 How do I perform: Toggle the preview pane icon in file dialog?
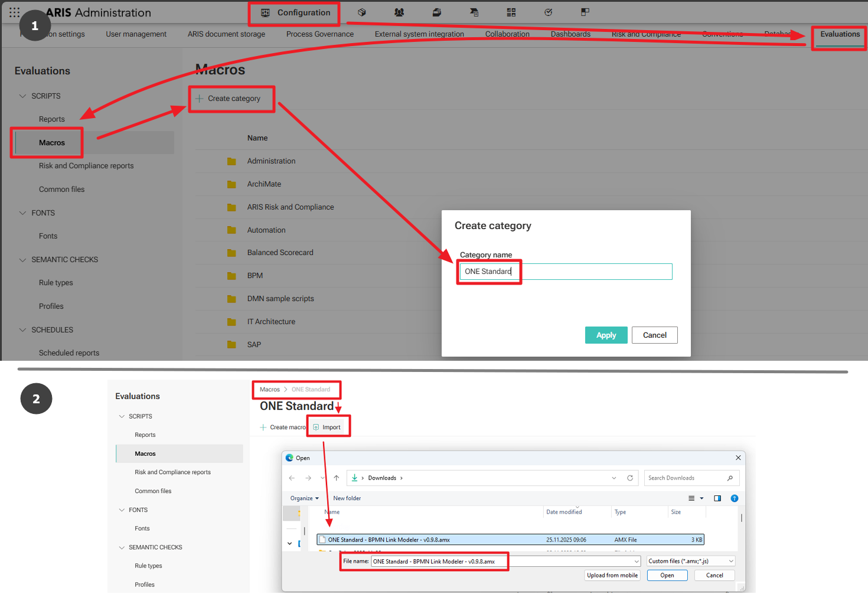tap(717, 498)
